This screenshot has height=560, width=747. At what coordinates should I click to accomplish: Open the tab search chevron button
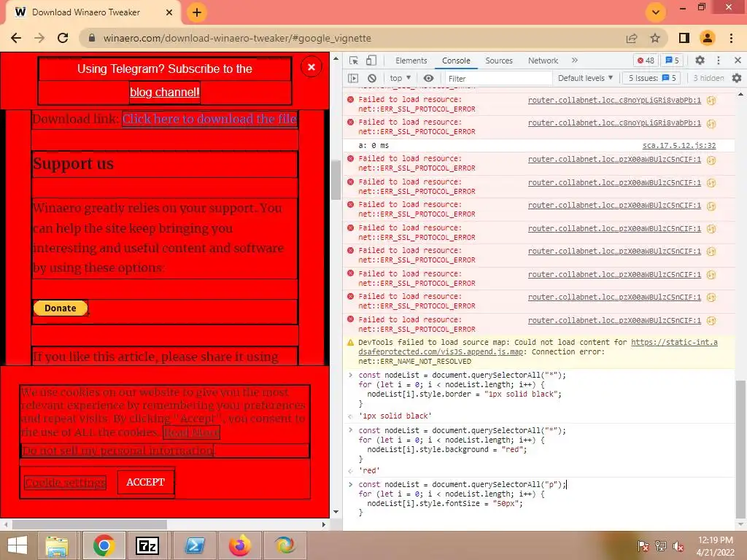pos(656,12)
